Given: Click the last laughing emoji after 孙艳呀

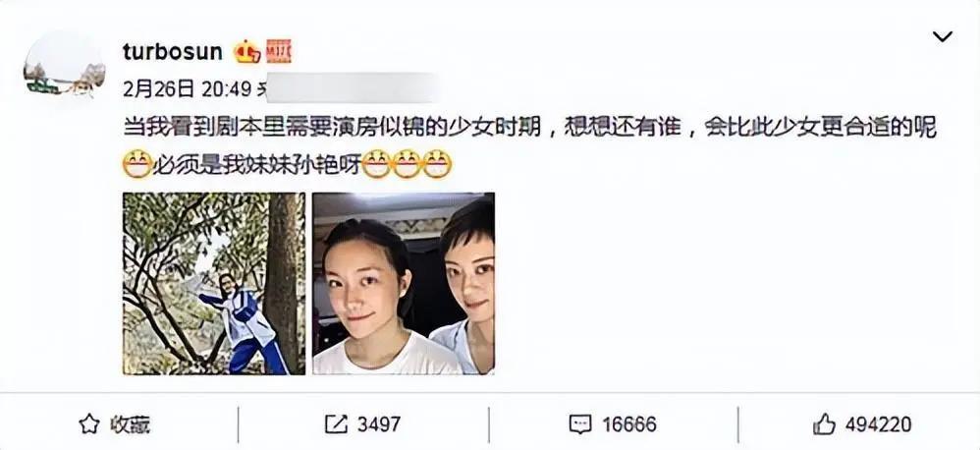Looking at the screenshot, I should (436, 164).
